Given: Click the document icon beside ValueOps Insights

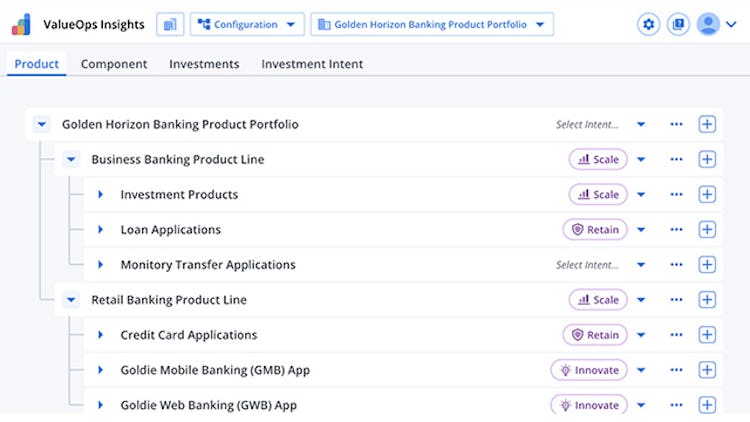Looking at the screenshot, I should 170,24.
